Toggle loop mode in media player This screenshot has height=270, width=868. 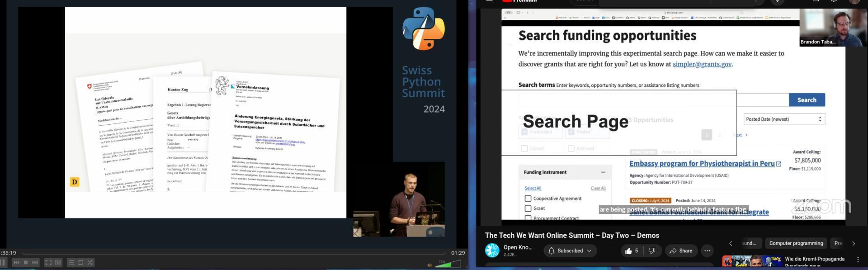click(x=80, y=262)
